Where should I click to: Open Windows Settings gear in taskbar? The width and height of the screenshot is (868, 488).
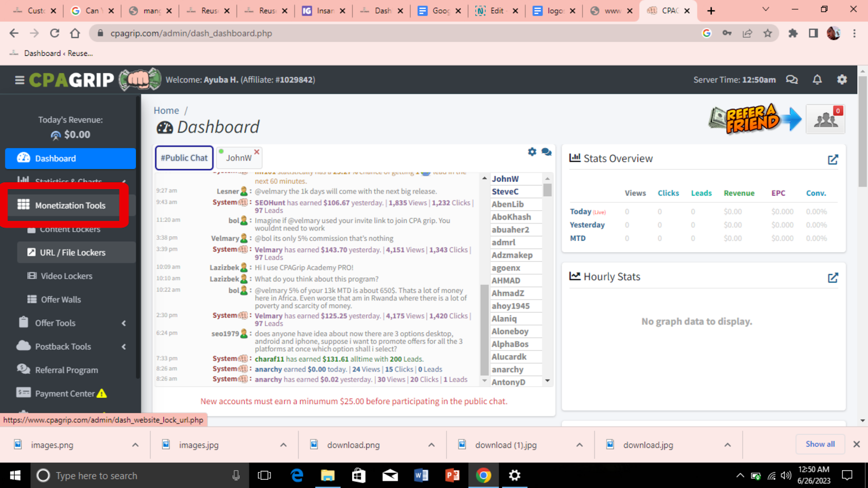(514, 476)
